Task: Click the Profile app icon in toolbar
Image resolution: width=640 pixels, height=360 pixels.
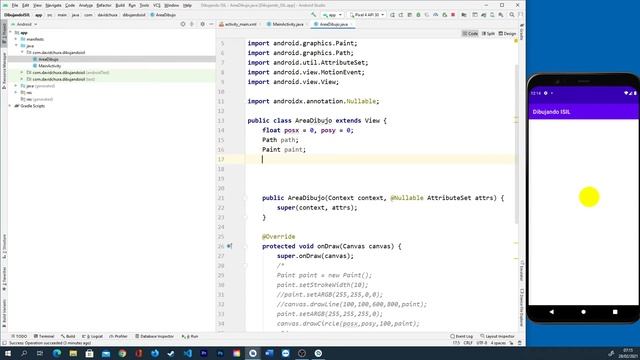Action: point(435,15)
